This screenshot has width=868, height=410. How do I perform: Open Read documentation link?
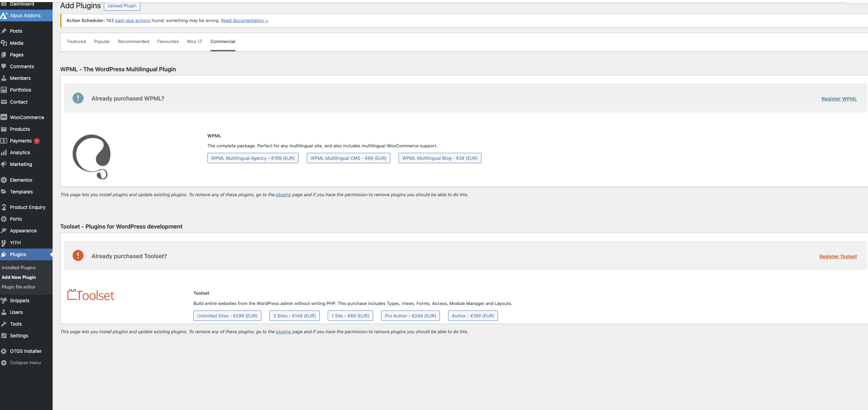(245, 21)
